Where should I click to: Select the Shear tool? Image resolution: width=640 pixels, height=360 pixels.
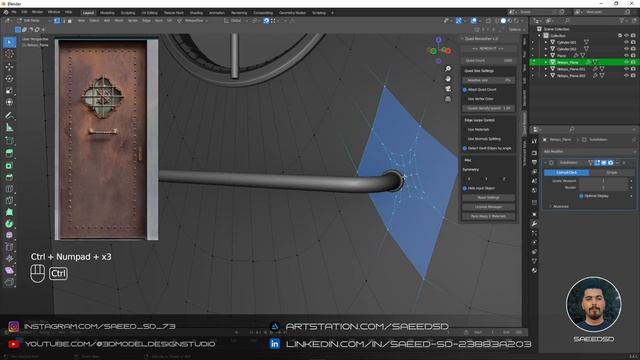click(x=9, y=270)
